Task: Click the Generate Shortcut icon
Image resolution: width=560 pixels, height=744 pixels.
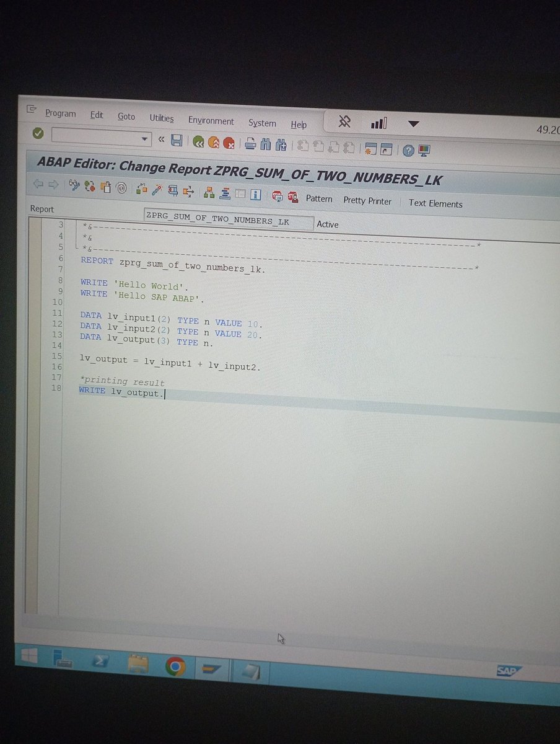Action: coord(387,149)
